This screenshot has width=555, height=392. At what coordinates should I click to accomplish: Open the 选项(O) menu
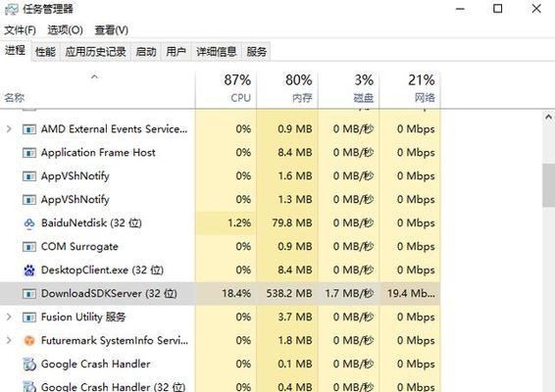coord(66,30)
